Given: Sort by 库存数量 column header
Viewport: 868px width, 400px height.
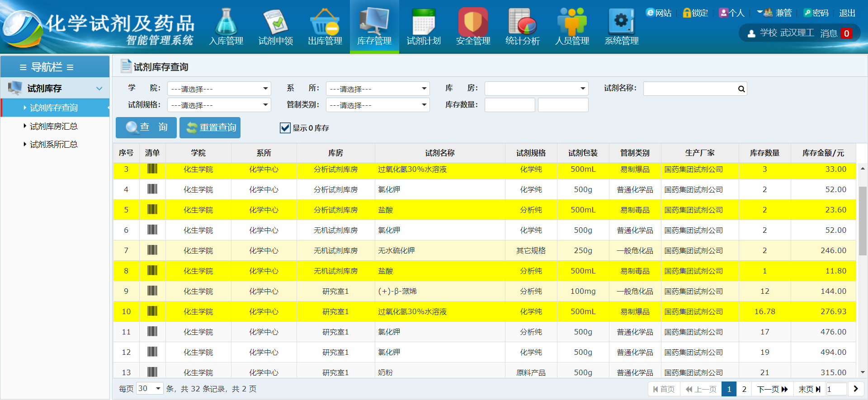Looking at the screenshot, I should pyautogui.click(x=764, y=153).
